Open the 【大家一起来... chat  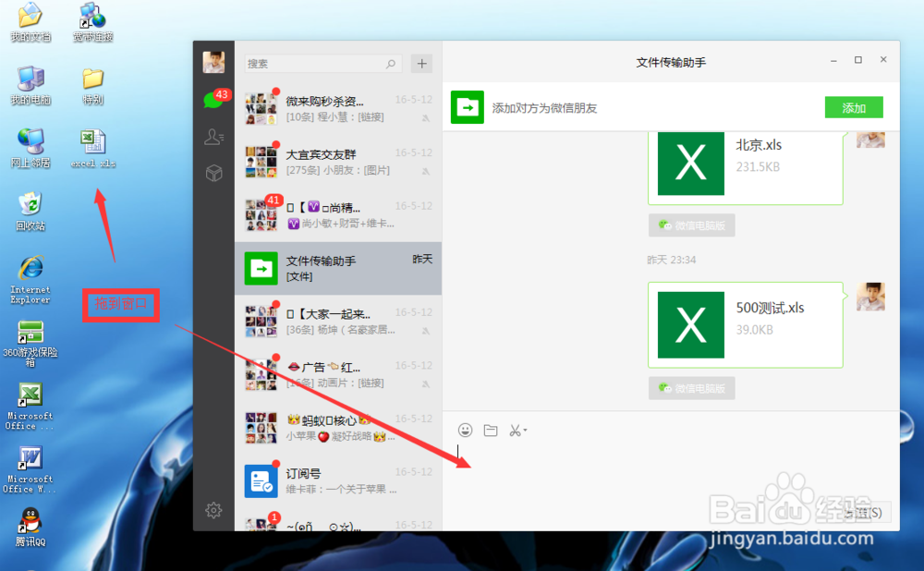coord(338,322)
